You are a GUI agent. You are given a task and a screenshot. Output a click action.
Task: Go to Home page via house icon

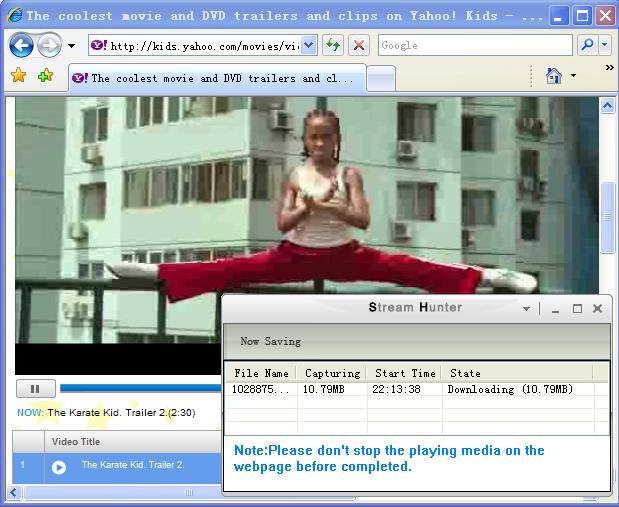553,75
